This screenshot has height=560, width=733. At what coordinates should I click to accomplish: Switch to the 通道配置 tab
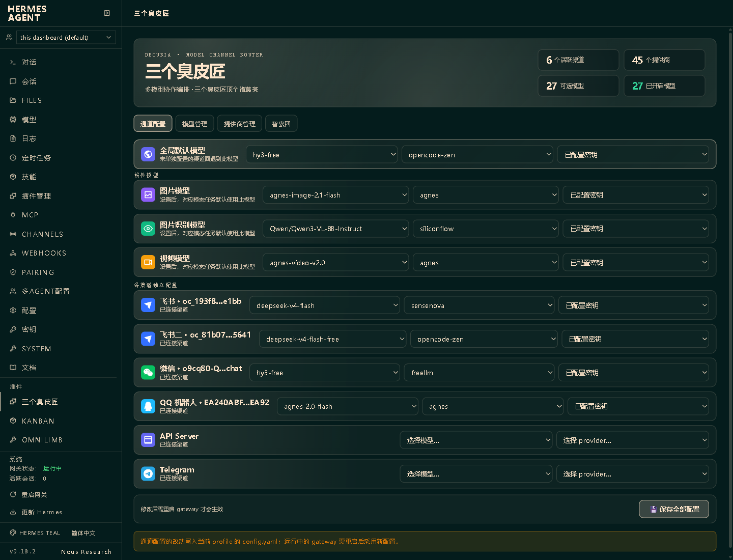[153, 124]
